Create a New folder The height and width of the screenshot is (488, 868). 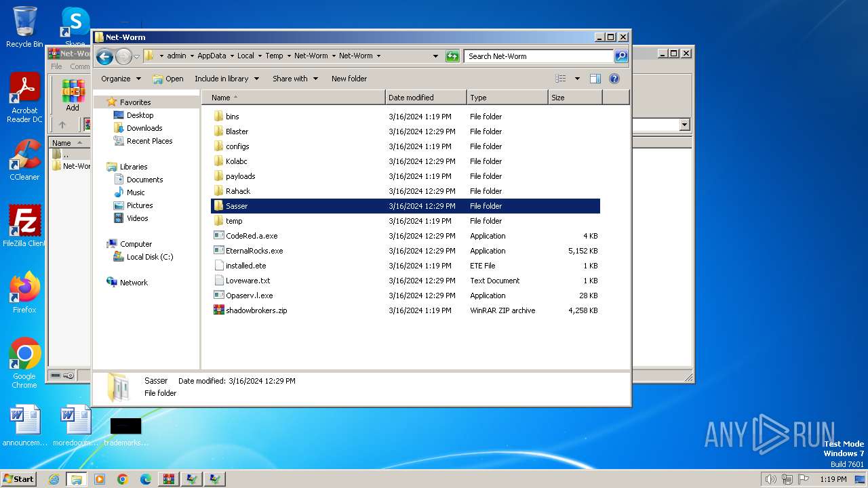coord(349,79)
